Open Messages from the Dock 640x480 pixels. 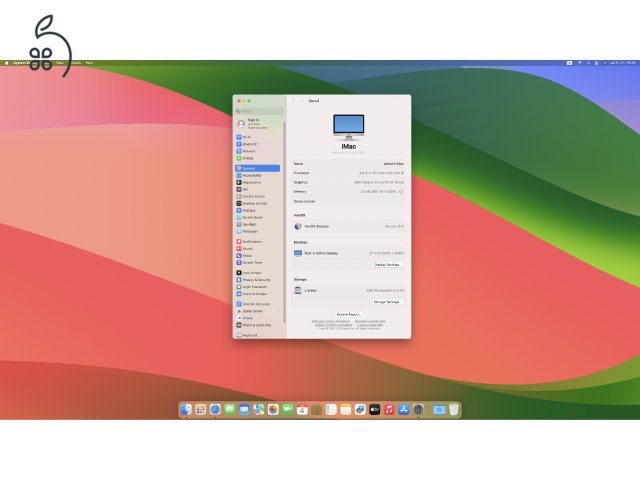(x=230, y=409)
